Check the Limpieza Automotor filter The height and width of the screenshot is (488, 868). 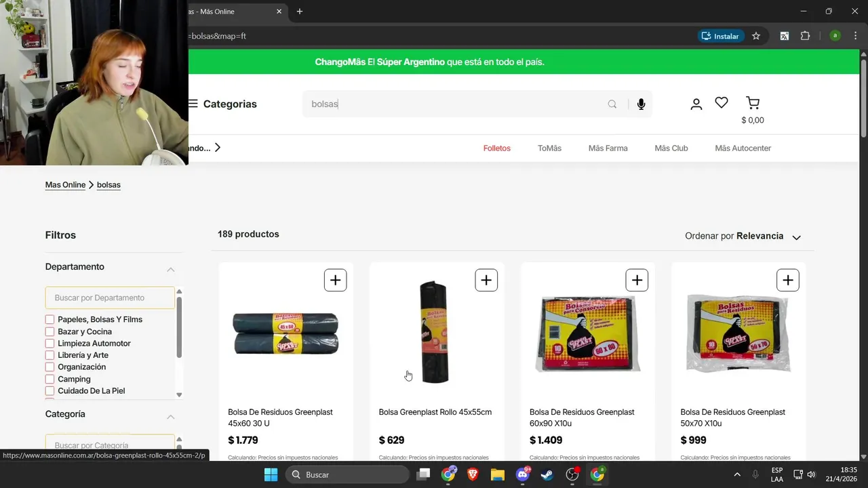pyautogui.click(x=50, y=344)
